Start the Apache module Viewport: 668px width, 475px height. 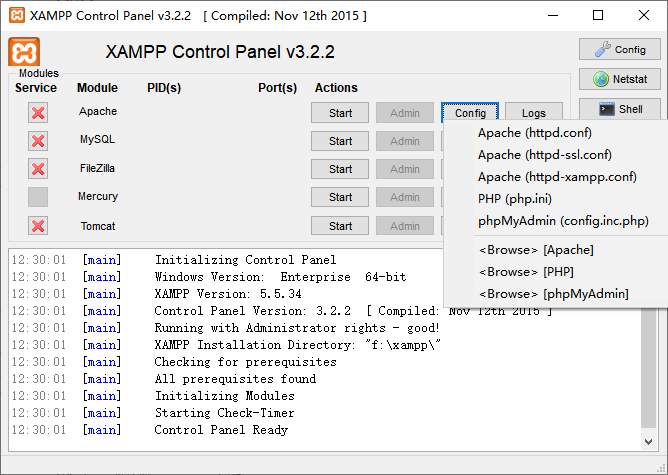pos(340,113)
